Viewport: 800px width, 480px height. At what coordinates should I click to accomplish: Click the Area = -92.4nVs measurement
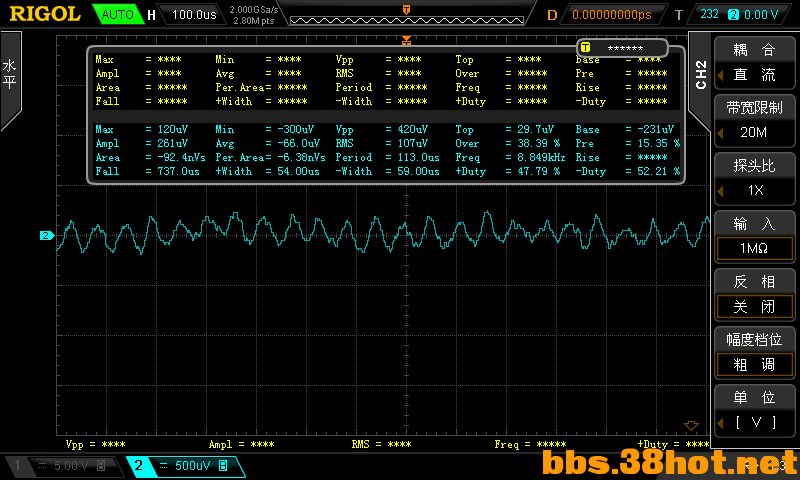(x=151, y=158)
